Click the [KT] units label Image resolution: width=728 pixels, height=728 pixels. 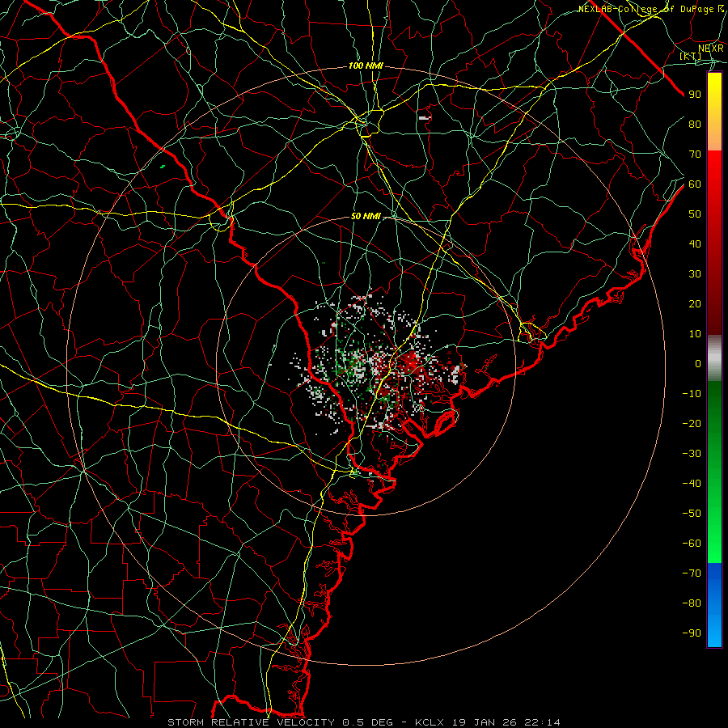tap(690, 56)
